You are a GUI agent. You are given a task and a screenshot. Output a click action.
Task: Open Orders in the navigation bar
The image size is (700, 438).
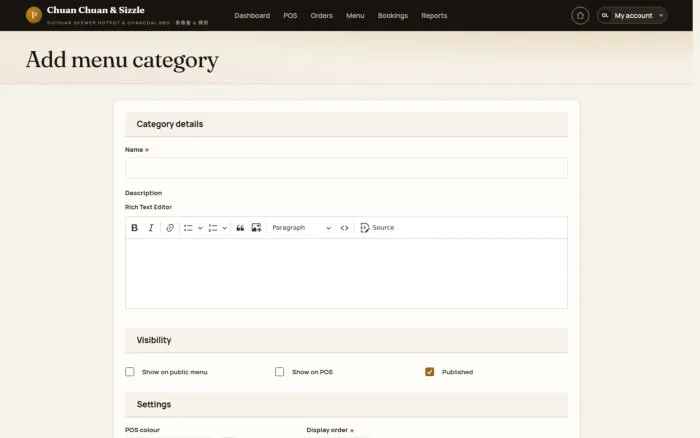321,16
